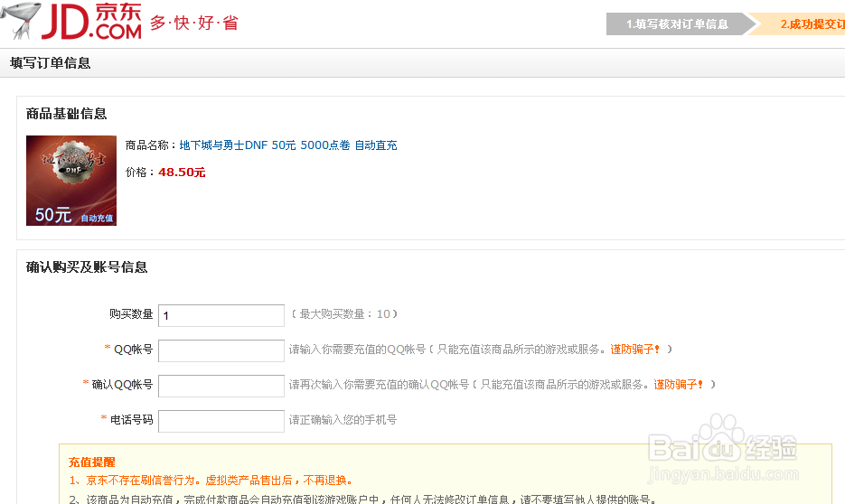Screen dimensions: 845x504
Task: Click the 充值提醒 heading
Action: pos(91,462)
